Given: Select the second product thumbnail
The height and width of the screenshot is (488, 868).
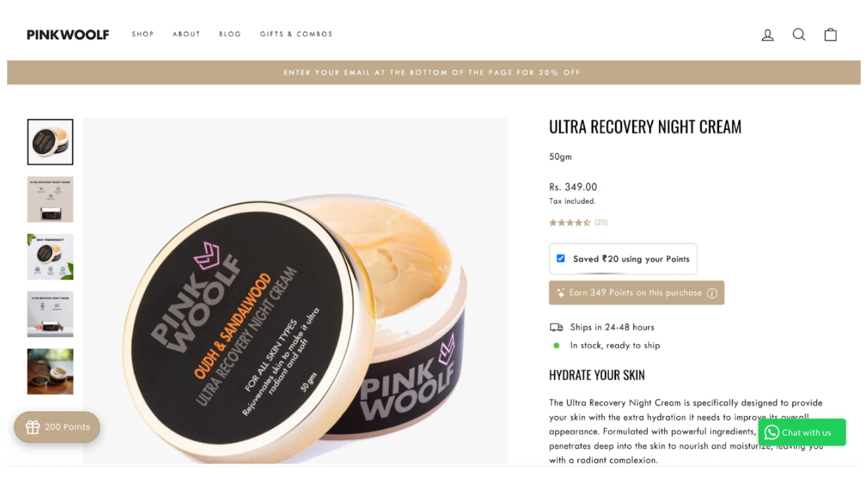Looking at the screenshot, I should coord(50,199).
